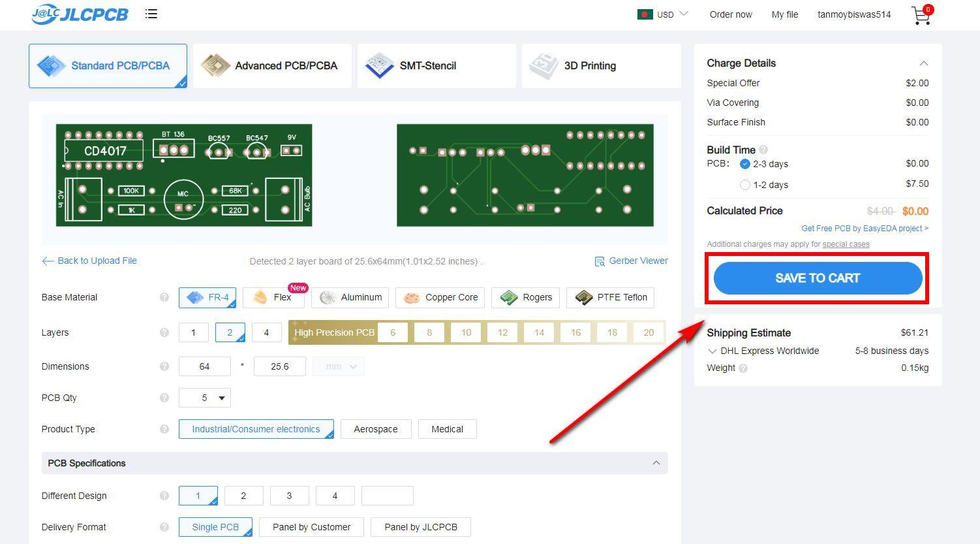Choose 4 layers option
Viewport: 980px width, 544px height.
pyautogui.click(x=266, y=332)
